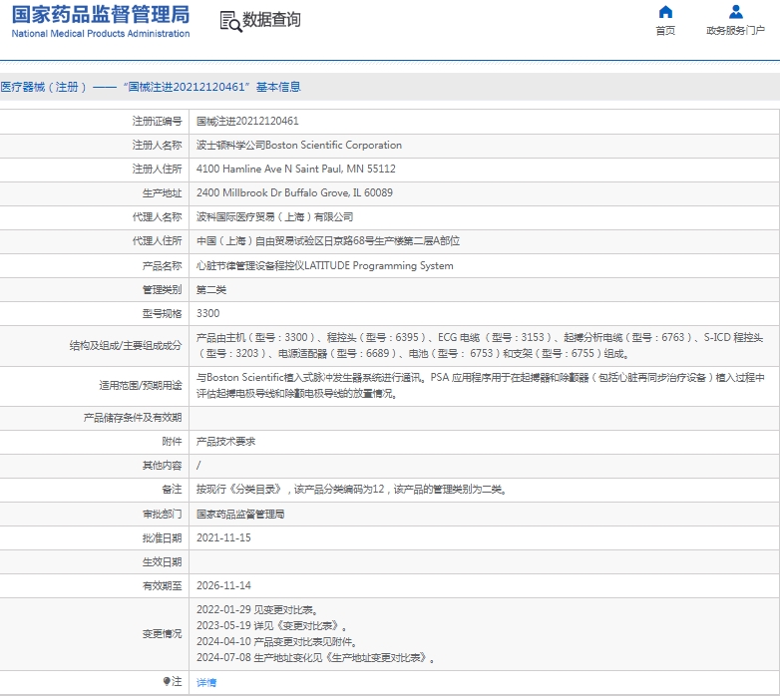The width and height of the screenshot is (780, 700).
Task: Click the 代理人名称 row label
Action: [x=158, y=217]
